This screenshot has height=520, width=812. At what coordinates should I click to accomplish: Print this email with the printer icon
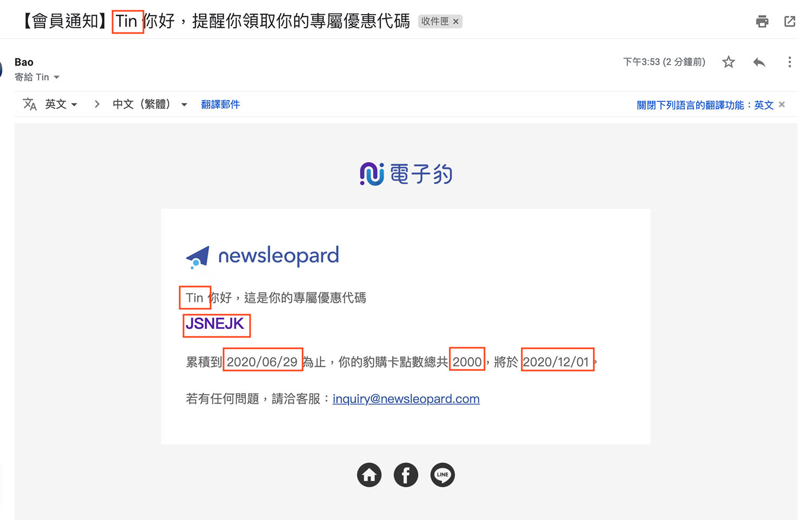click(762, 21)
